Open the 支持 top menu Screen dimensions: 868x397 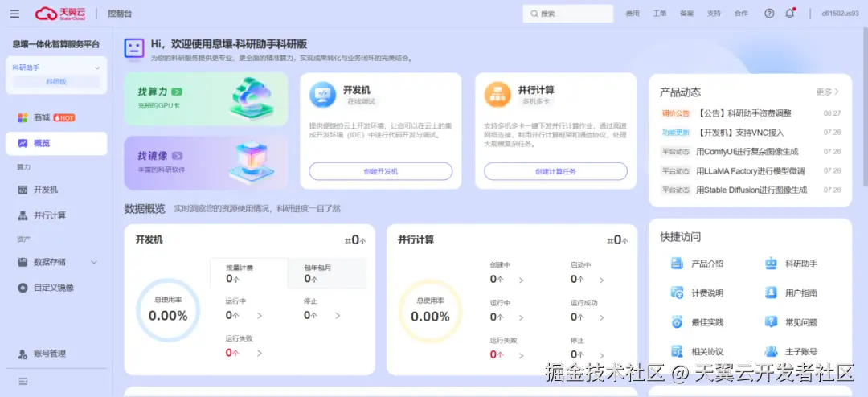tap(714, 14)
